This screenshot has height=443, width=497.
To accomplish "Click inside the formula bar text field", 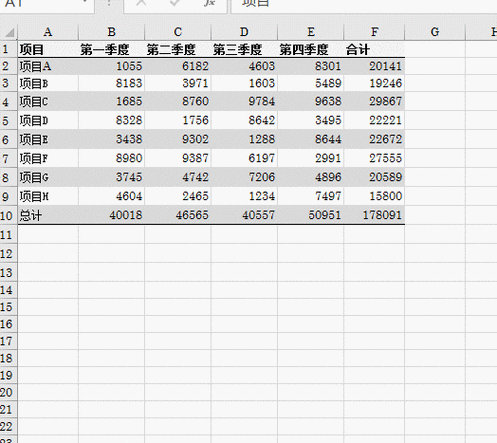I will (364, 5).
